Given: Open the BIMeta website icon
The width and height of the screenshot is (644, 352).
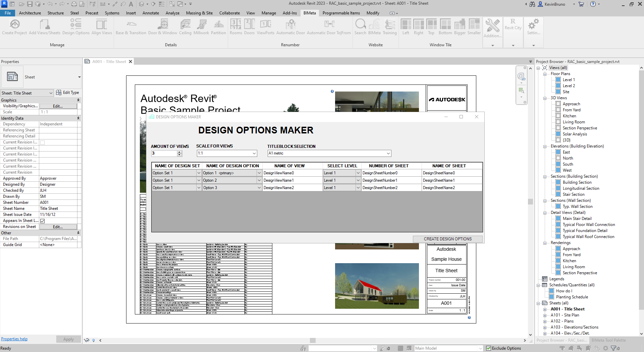Looking at the screenshot, I should pyautogui.click(x=374, y=27).
